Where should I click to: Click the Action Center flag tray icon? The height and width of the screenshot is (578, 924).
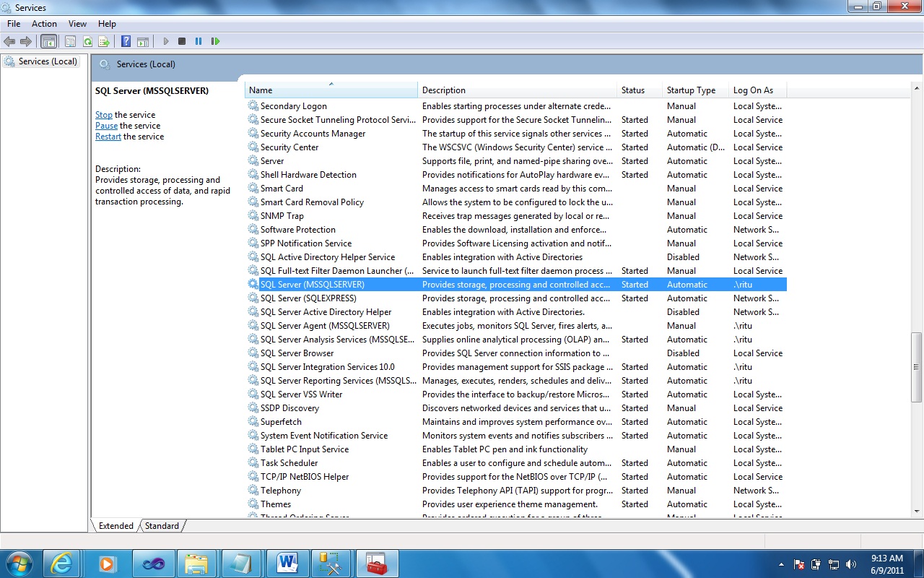pos(799,564)
